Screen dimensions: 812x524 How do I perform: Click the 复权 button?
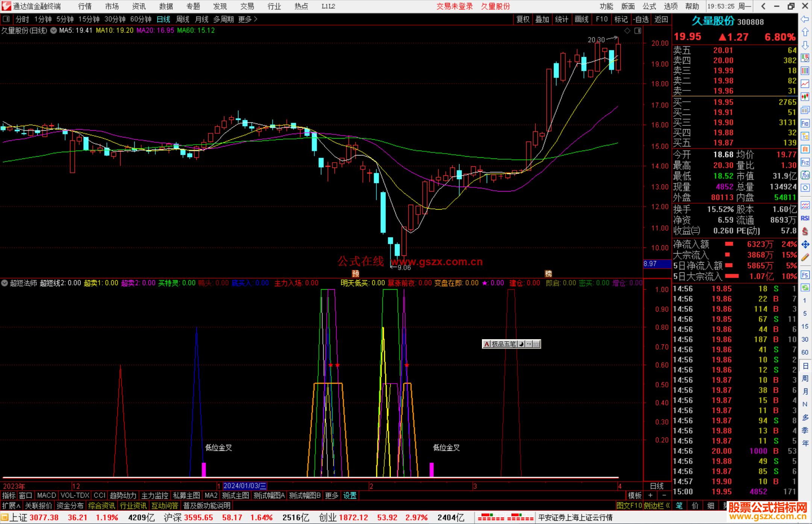[x=523, y=19]
